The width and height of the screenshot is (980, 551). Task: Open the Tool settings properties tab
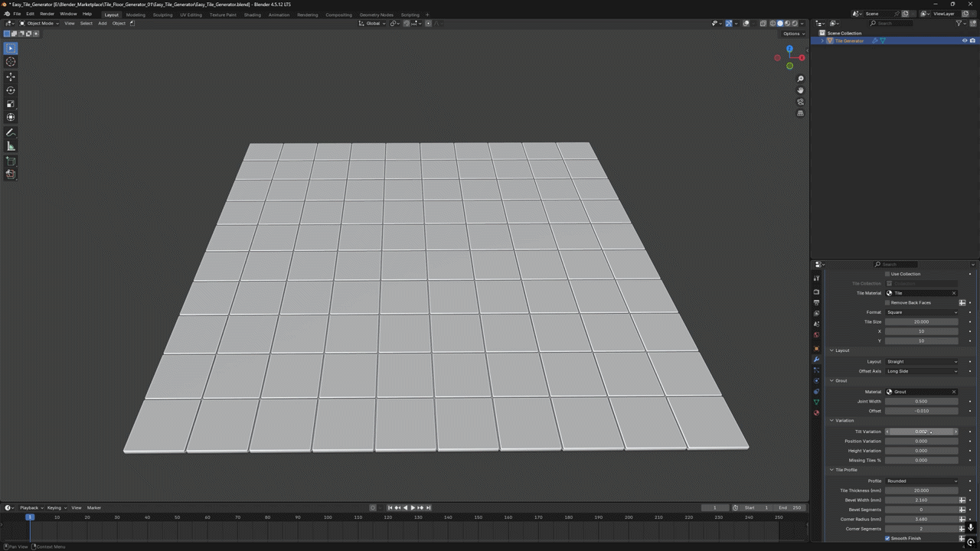(816, 278)
